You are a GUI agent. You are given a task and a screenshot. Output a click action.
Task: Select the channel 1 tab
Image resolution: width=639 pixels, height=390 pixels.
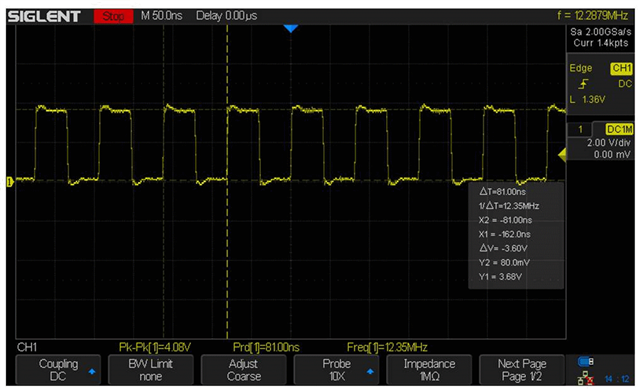coord(580,130)
